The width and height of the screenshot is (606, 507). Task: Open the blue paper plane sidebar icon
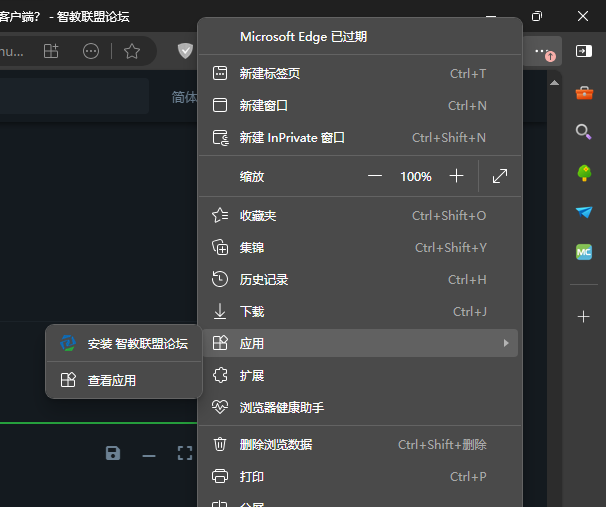pos(584,212)
